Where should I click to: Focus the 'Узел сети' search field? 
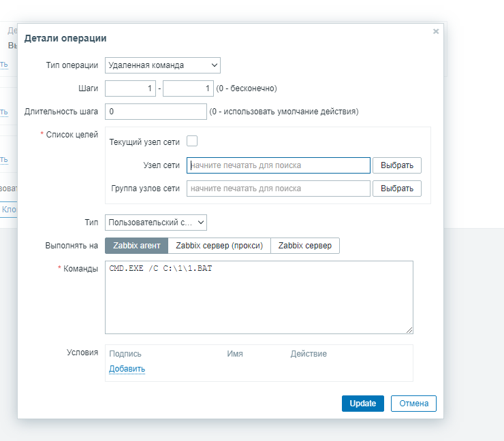(278, 165)
